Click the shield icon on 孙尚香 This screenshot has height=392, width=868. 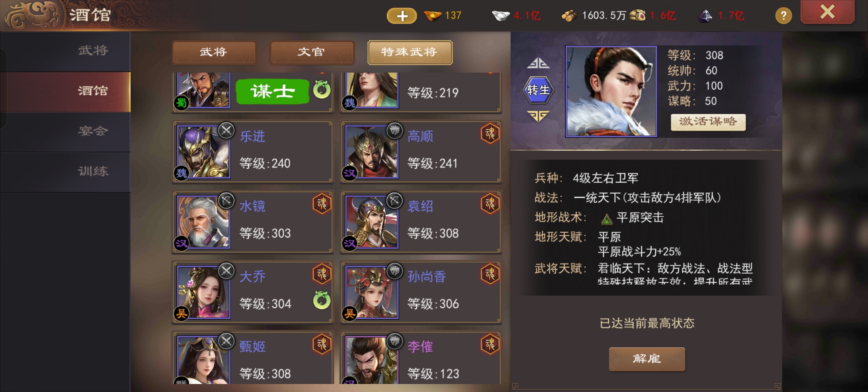[x=394, y=271]
